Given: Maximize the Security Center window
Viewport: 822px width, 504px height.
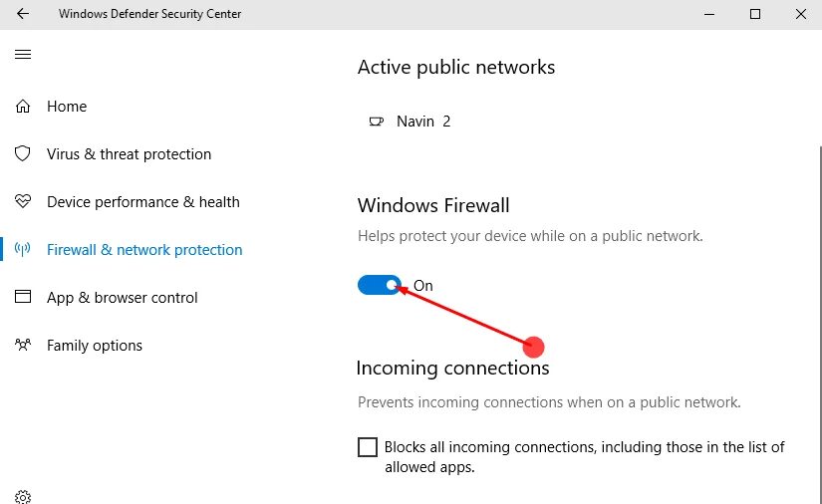Looking at the screenshot, I should [755, 14].
